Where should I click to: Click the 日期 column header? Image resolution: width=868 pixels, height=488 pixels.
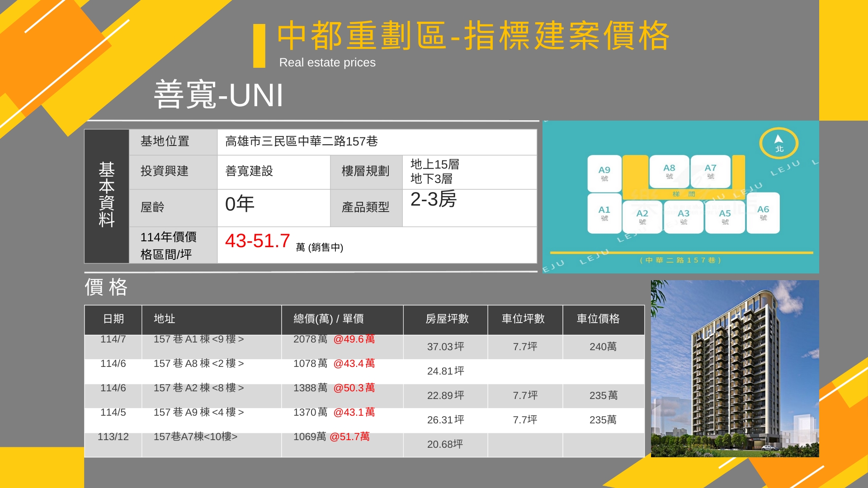click(x=113, y=319)
